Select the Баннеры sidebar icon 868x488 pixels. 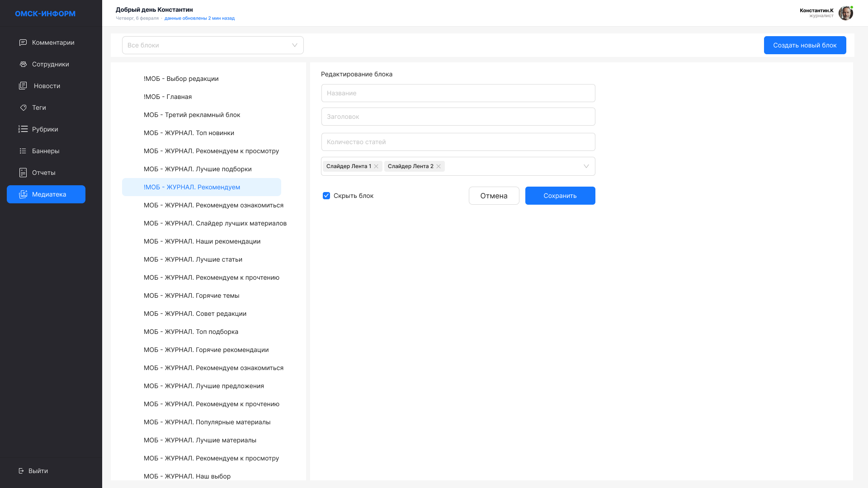click(x=23, y=150)
